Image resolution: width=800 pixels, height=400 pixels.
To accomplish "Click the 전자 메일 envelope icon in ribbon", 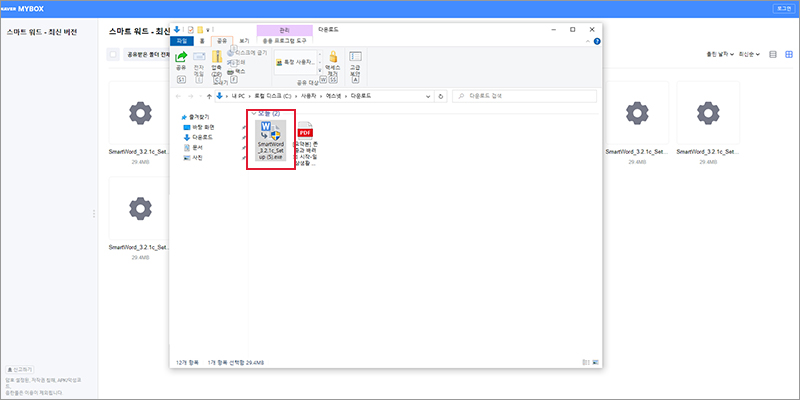I will pos(199,57).
